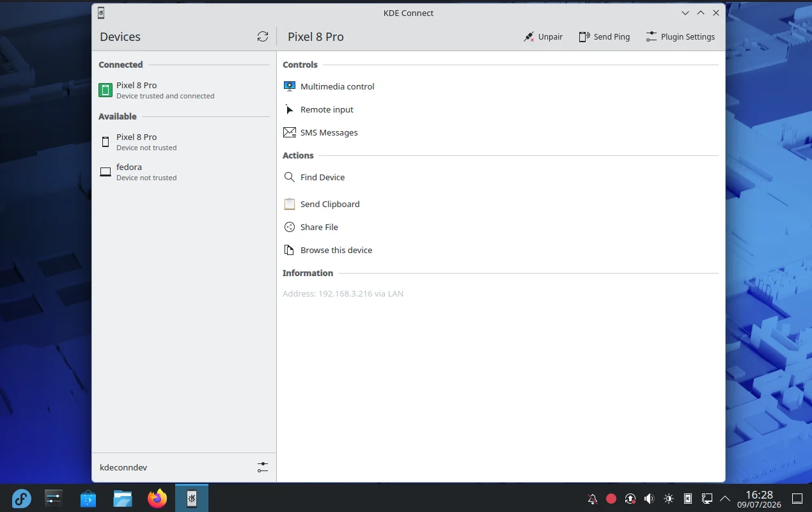Click the Multimedia control monitor icon

[x=289, y=86]
